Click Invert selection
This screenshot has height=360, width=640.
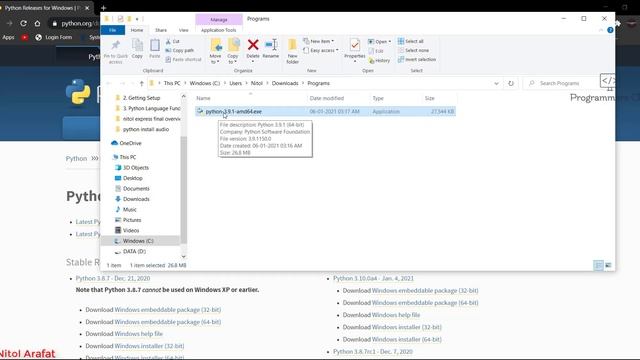point(417,60)
